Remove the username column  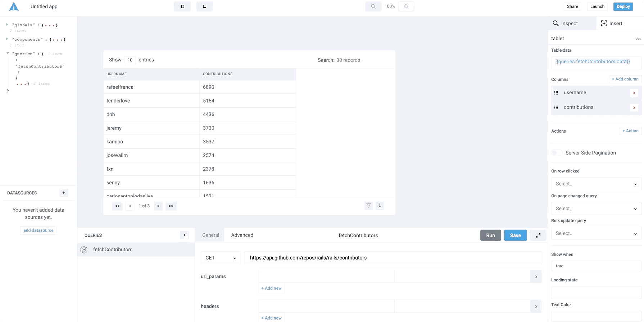[x=634, y=93]
